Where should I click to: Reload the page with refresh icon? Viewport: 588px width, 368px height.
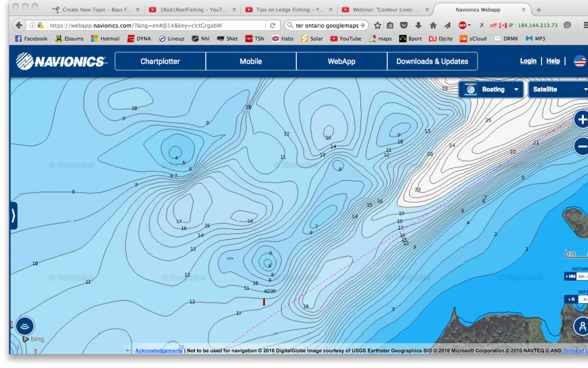pos(273,25)
